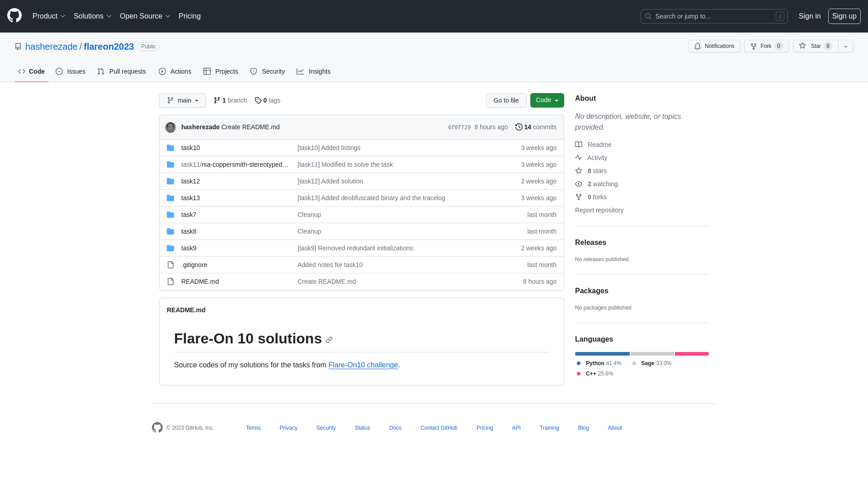Open the star lists dropdown arrow
This screenshot has height=488, width=868.
coord(846,46)
